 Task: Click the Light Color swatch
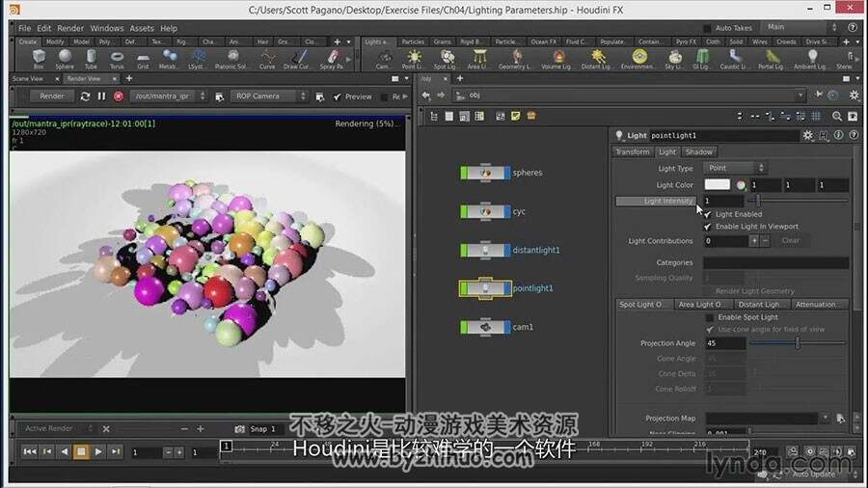(x=717, y=185)
